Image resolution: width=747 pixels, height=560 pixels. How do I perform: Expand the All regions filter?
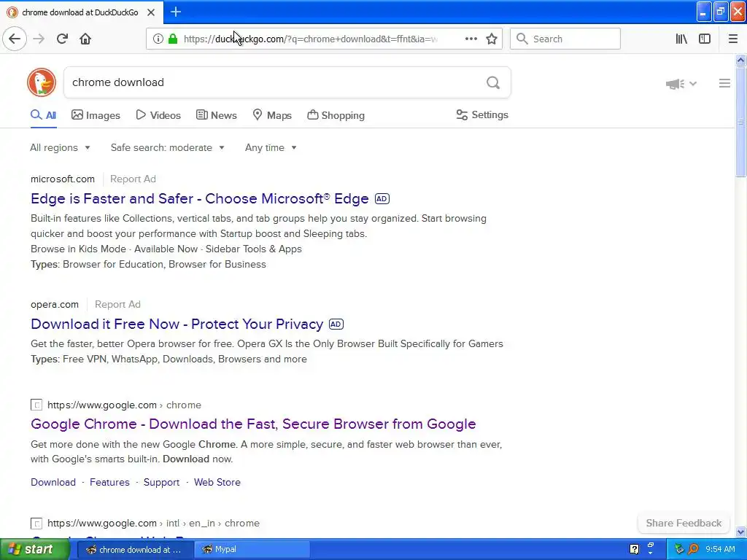[x=60, y=147]
